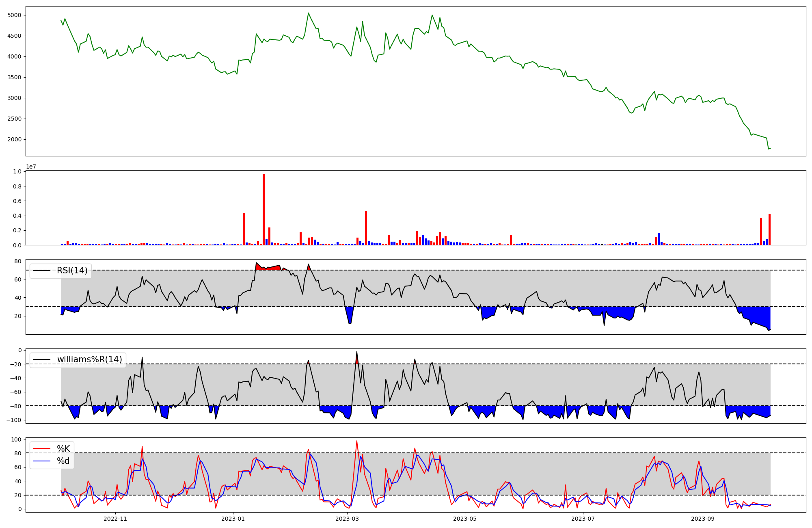Click the 5000 price axis tick label

tap(15, 15)
